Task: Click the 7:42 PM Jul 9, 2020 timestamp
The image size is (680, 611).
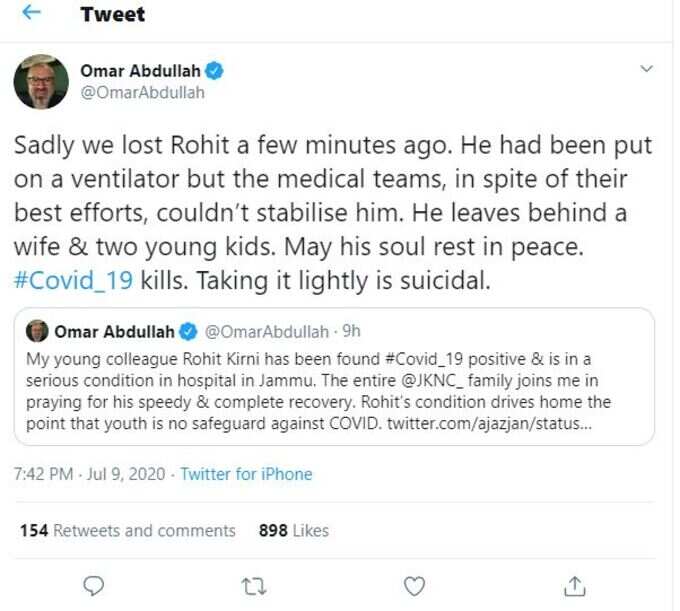Action: click(x=89, y=474)
